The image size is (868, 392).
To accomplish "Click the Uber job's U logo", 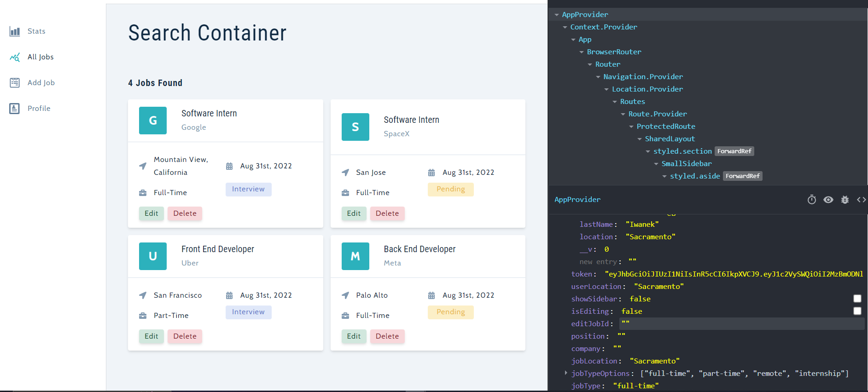I will (x=153, y=256).
